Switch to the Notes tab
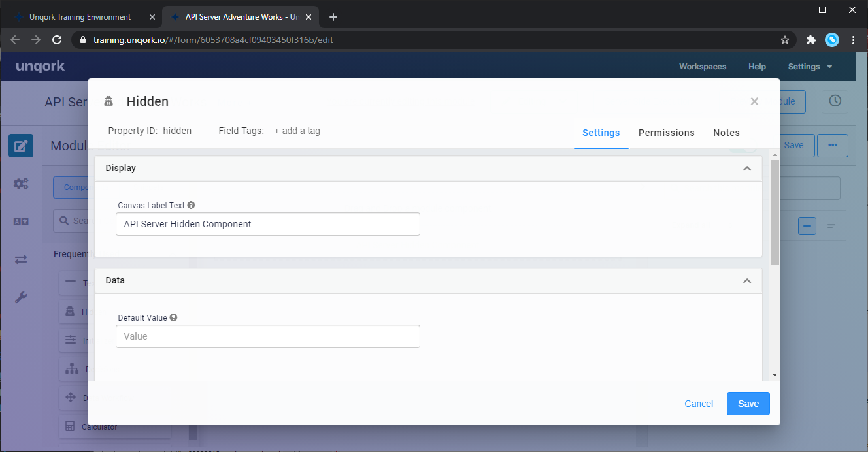Viewport: 868px width, 452px height. coord(726,133)
